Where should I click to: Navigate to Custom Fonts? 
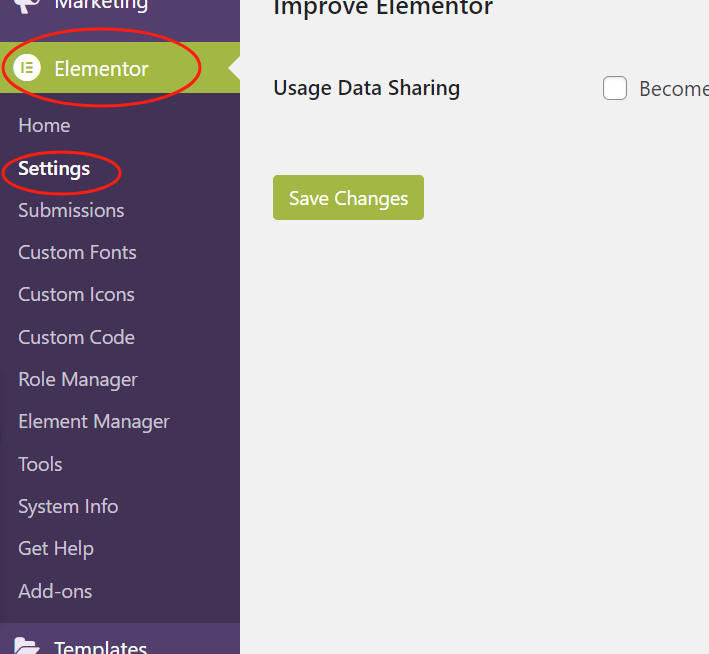[x=77, y=253]
